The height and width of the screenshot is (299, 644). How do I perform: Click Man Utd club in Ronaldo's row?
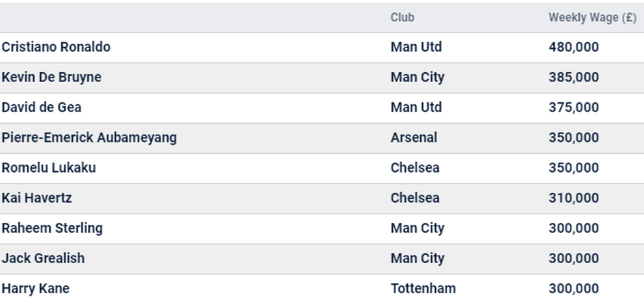[x=416, y=47]
